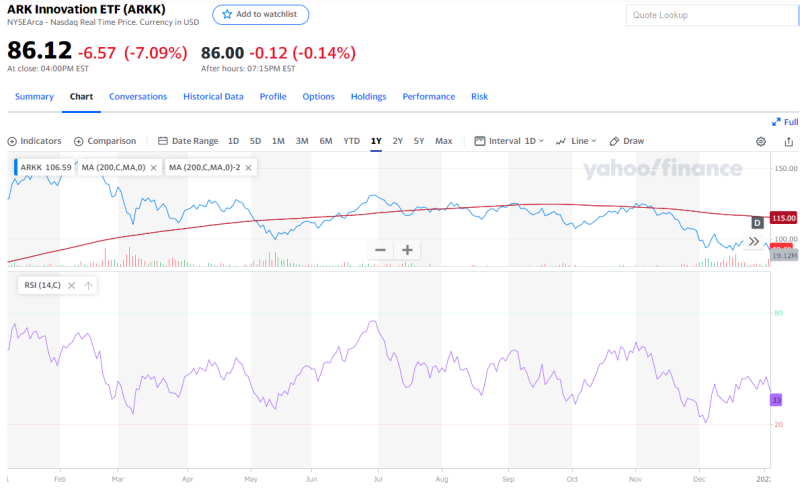Open the Date Range calendar picker
This screenshot has height=493, width=800.
188,141
